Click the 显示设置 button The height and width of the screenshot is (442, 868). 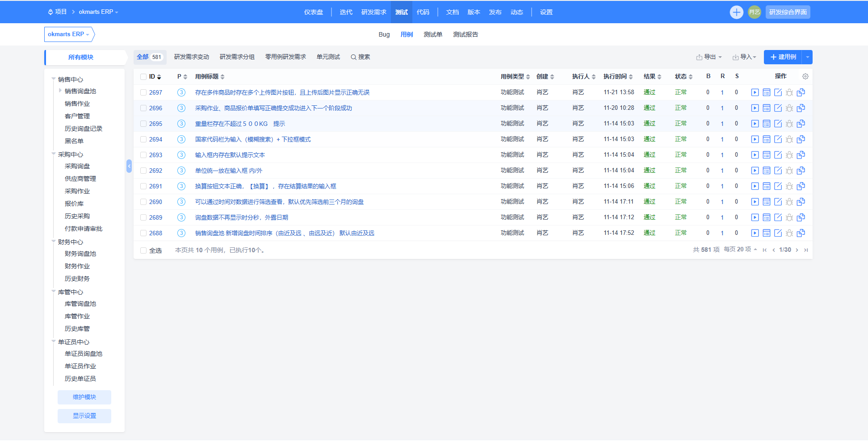pyautogui.click(x=84, y=416)
